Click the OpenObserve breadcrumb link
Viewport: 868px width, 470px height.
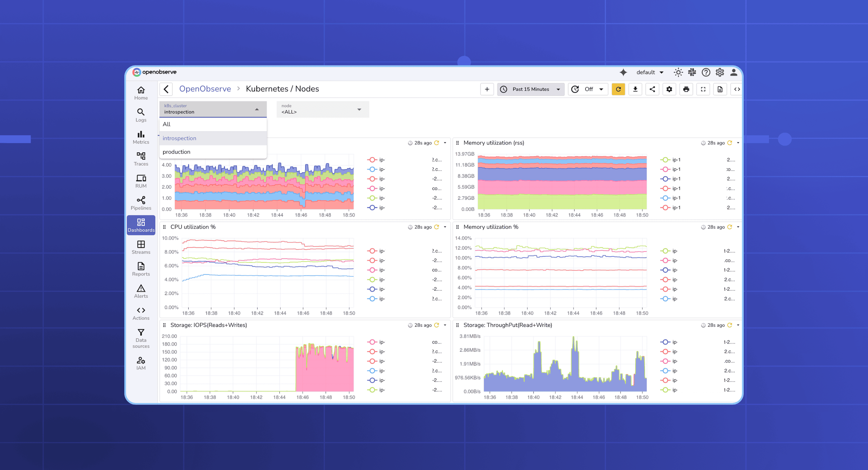pyautogui.click(x=205, y=89)
